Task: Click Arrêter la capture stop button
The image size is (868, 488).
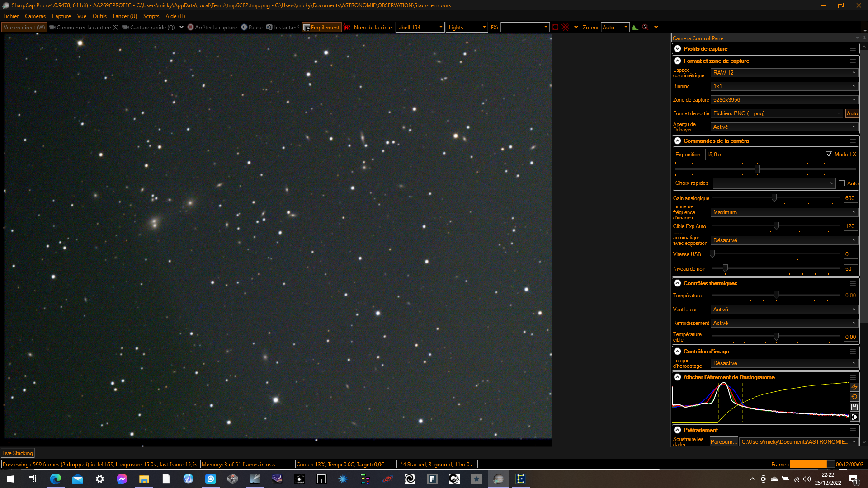Action: tap(212, 28)
